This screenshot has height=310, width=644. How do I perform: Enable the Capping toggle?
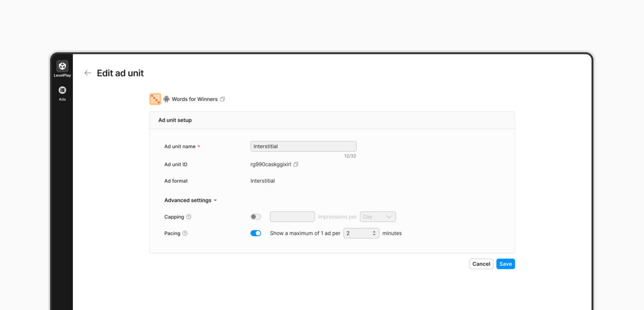coord(256,216)
